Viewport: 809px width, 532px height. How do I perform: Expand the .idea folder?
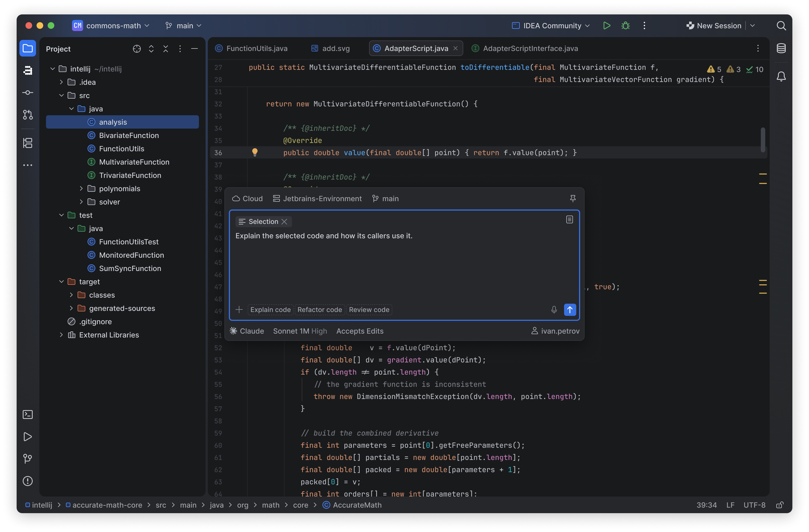click(61, 82)
